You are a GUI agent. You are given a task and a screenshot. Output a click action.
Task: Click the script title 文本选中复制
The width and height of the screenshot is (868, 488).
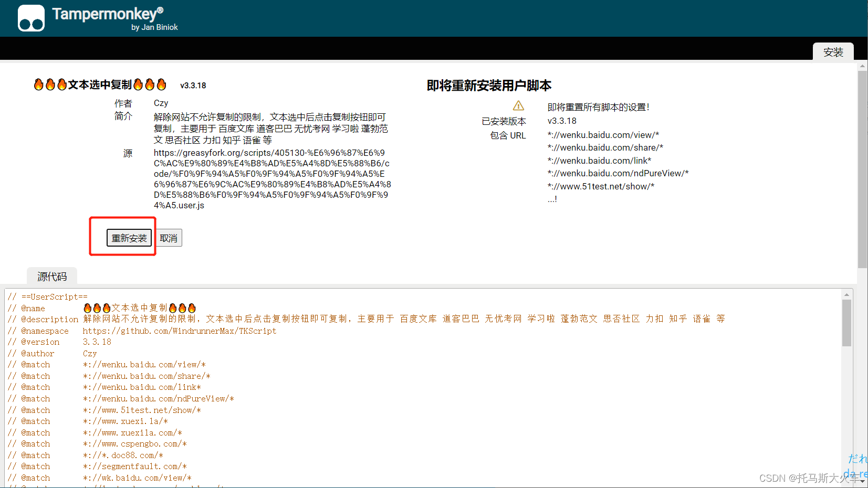click(100, 84)
